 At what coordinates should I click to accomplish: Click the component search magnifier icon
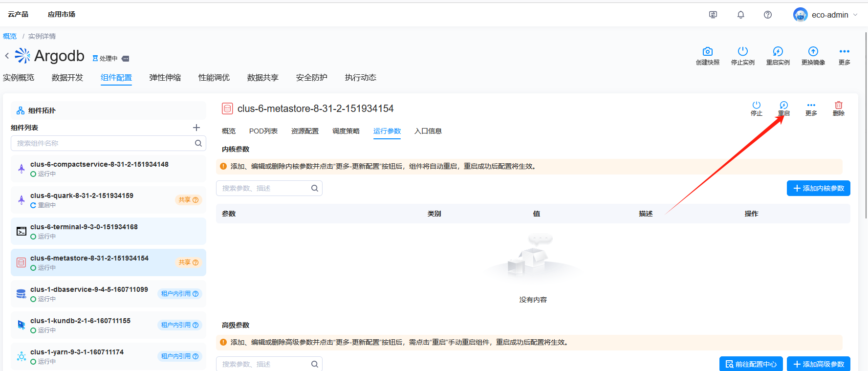tap(198, 143)
